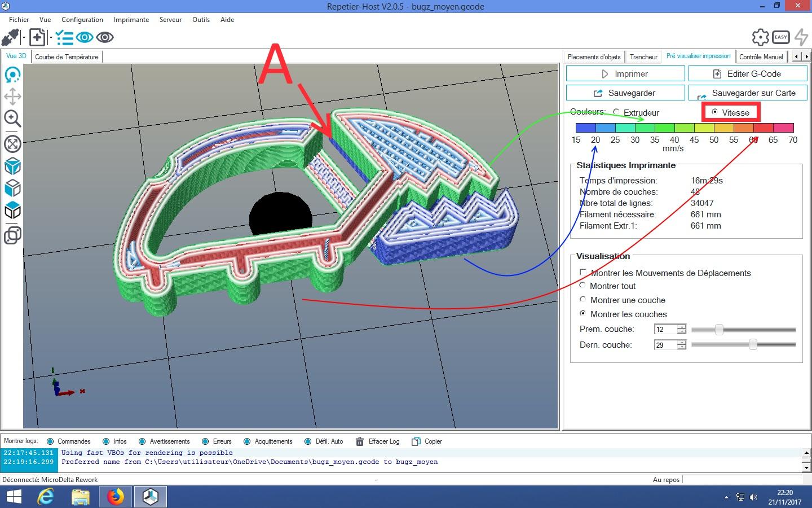Open the connect button dropdown arrow

[x=24, y=38]
